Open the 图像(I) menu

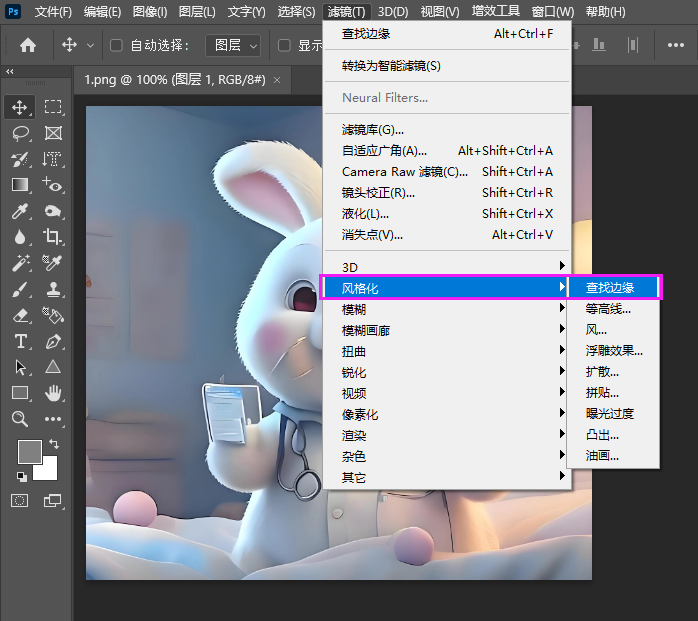[150, 12]
